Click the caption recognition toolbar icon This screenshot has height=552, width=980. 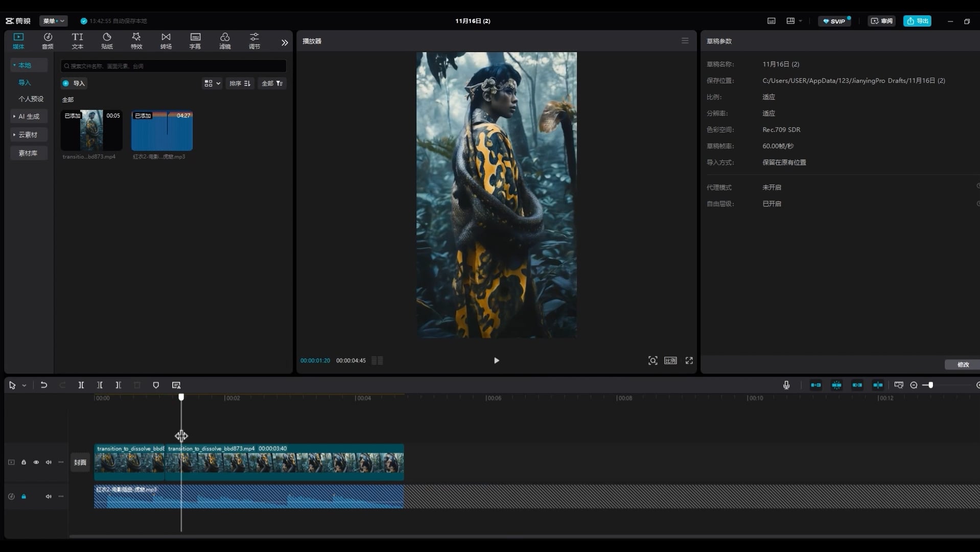(x=176, y=385)
